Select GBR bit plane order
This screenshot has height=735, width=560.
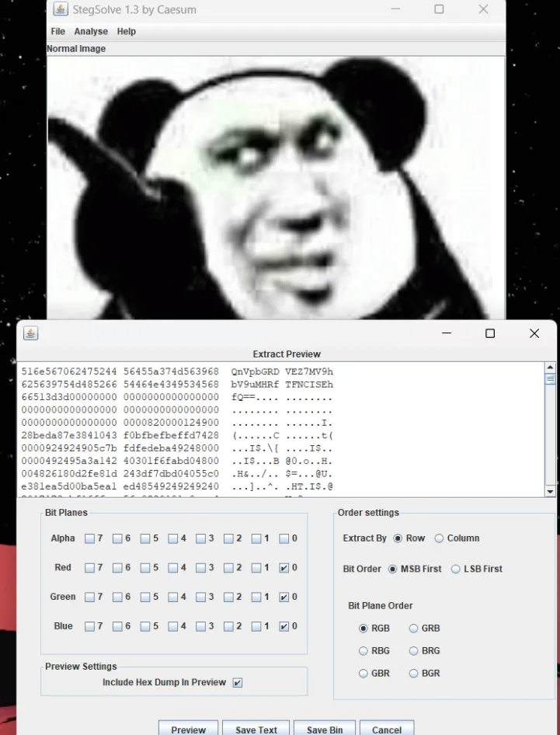click(363, 674)
